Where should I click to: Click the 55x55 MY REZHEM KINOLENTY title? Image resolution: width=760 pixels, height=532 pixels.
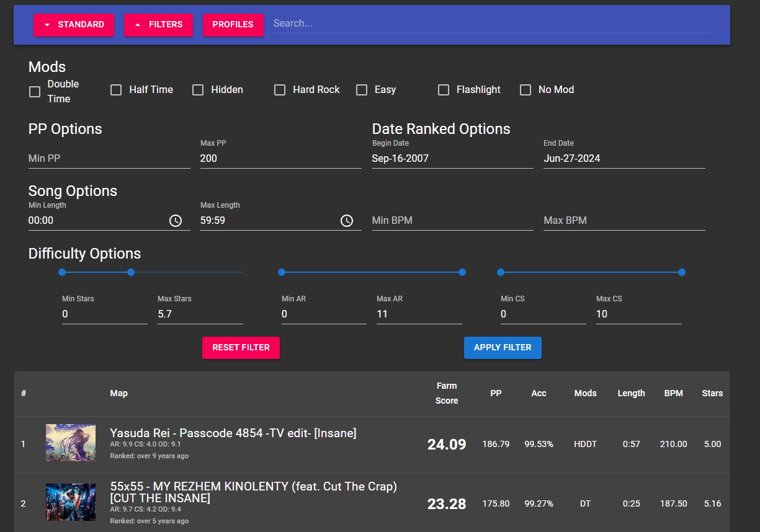(254, 492)
